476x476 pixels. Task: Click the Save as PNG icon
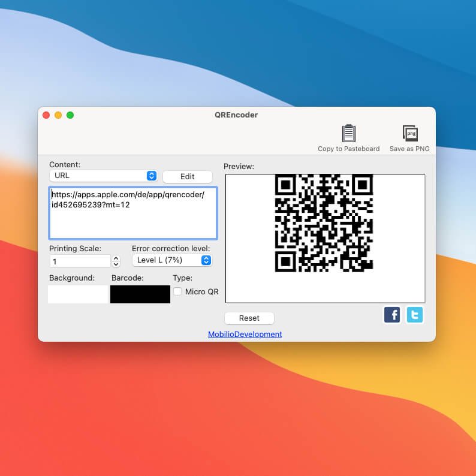click(x=410, y=133)
